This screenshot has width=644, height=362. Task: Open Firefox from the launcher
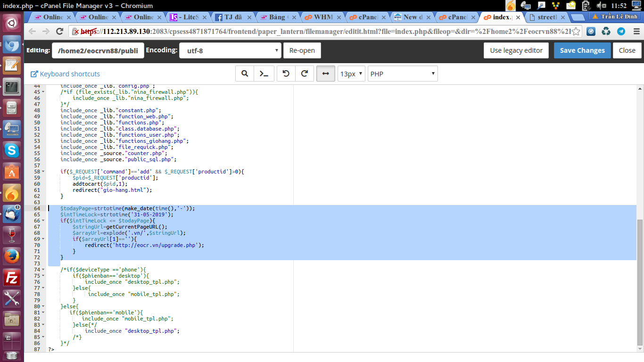pyautogui.click(x=12, y=256)
